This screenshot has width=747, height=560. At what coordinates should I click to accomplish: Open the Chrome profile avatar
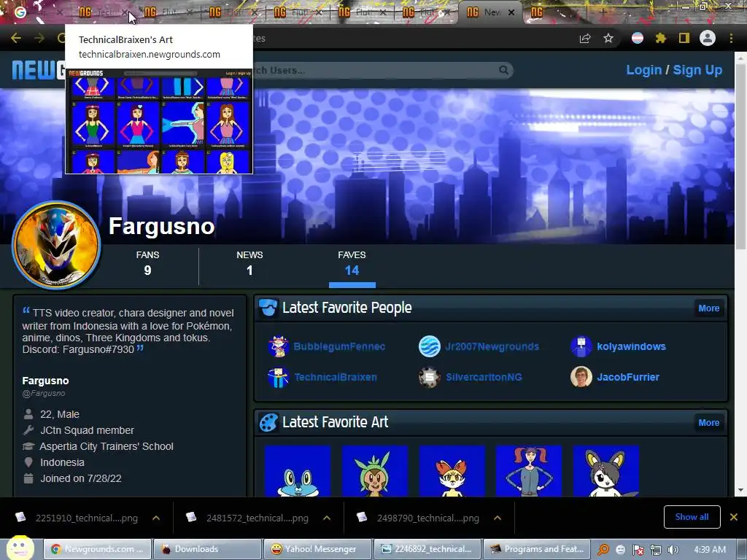(708, 38)
